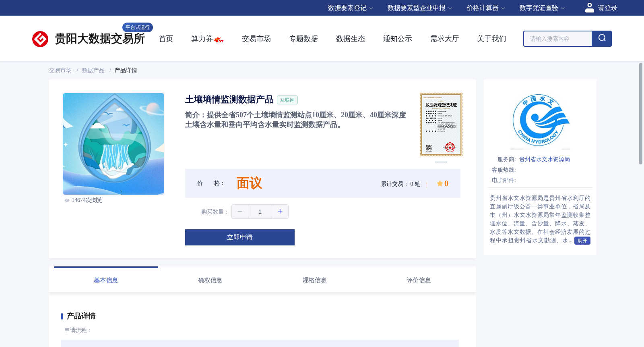Switch to 评价信息 tab
This screenshot has height=347, width=644.
click(x=419, y=280)
